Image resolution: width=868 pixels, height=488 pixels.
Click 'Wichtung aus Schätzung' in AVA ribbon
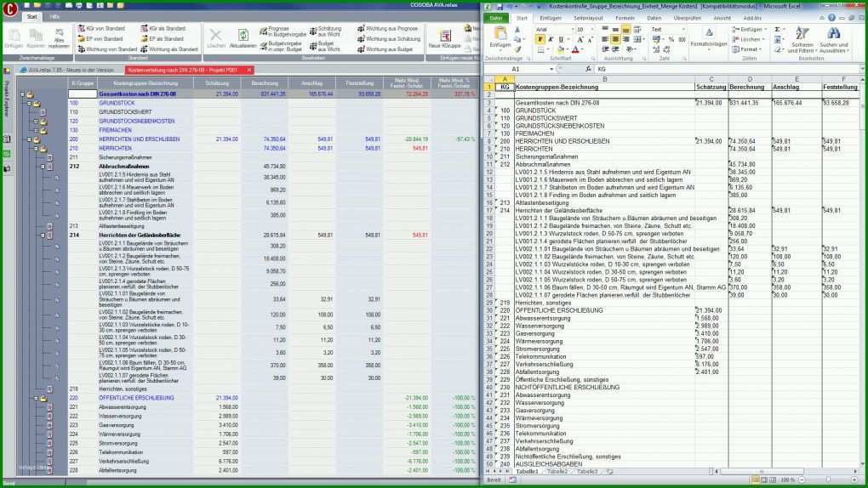coord(389,39)
